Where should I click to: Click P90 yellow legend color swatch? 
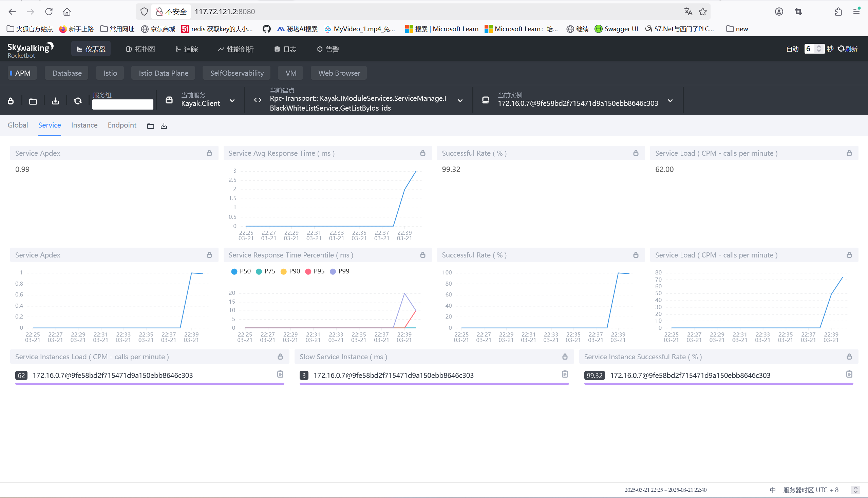click(x=283, y=272)
